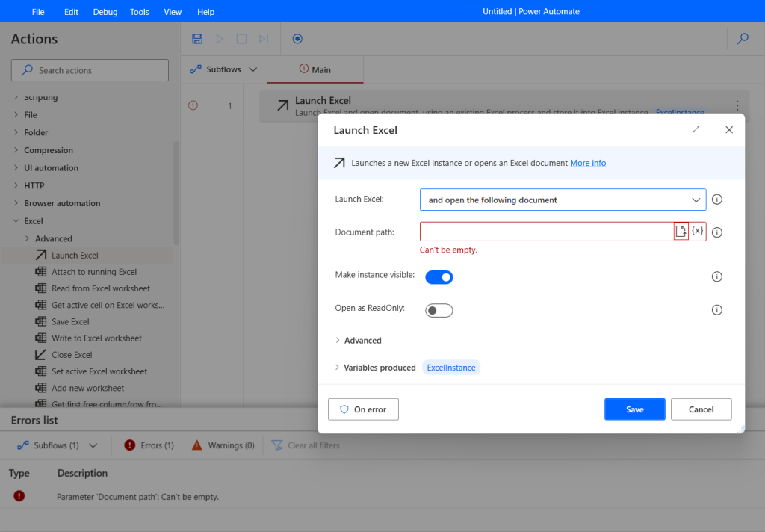The image size is (765, 532).
Task: Enable the Open as ReadOnly toggle
Action: point(439,310)
